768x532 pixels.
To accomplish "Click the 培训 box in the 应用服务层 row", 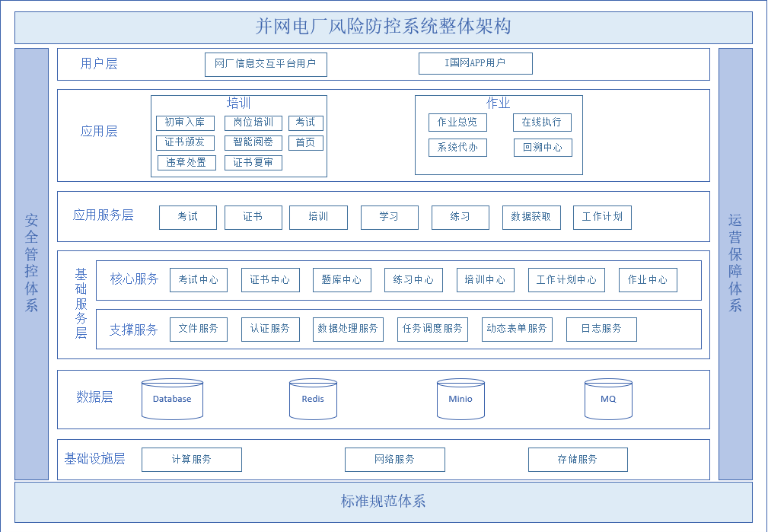I will [318, 218].
